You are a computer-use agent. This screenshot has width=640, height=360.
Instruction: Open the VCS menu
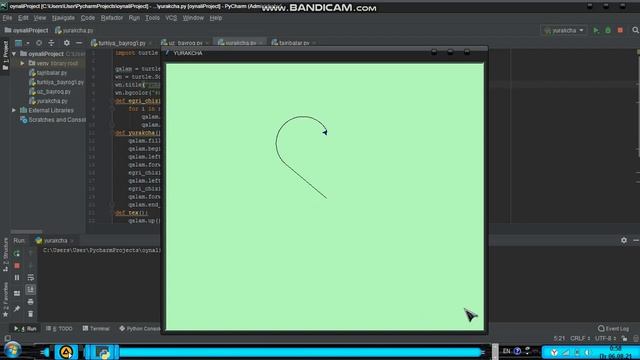pos(171,18)
